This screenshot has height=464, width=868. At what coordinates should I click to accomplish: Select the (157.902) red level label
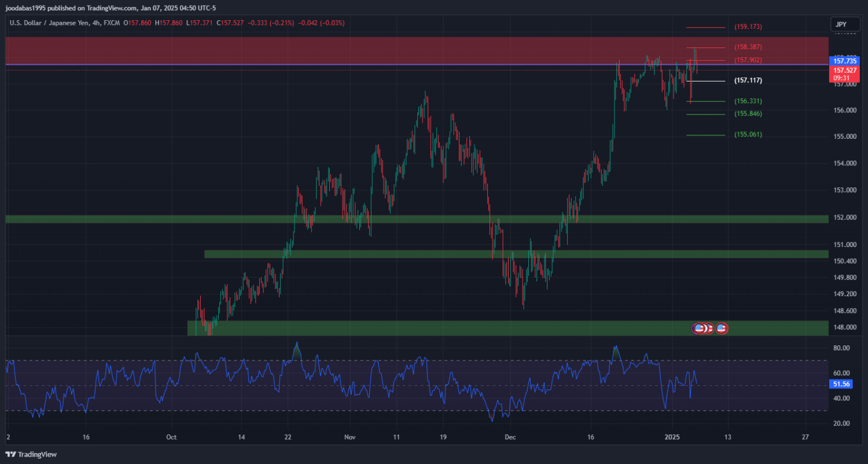[748, 60]
